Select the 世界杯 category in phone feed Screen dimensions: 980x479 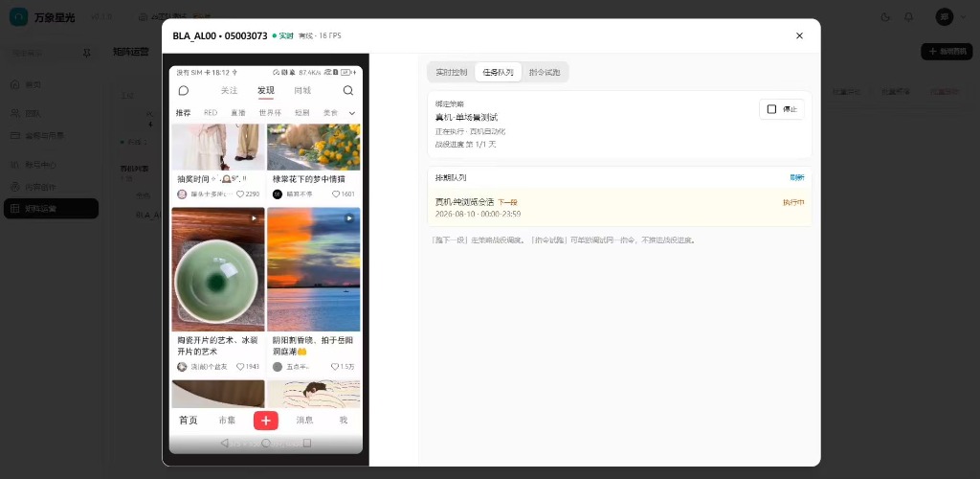270,113
